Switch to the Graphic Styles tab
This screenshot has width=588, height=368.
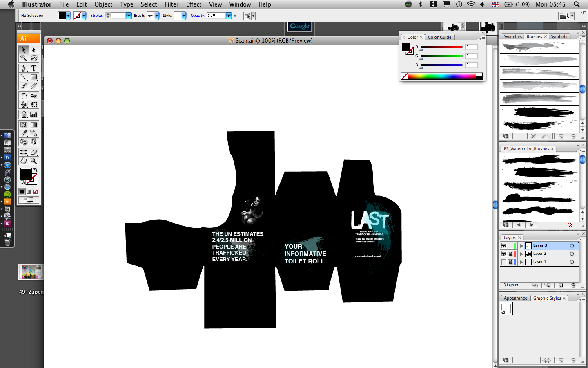click(x=547, y=298)
